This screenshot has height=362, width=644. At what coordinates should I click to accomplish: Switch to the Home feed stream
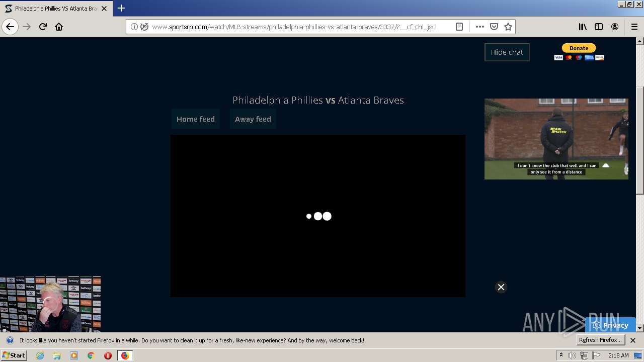pyautogui.click(x=196, y=119)
